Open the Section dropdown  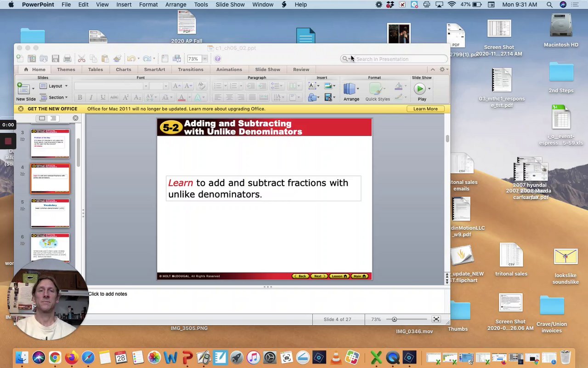click(54, 97)
